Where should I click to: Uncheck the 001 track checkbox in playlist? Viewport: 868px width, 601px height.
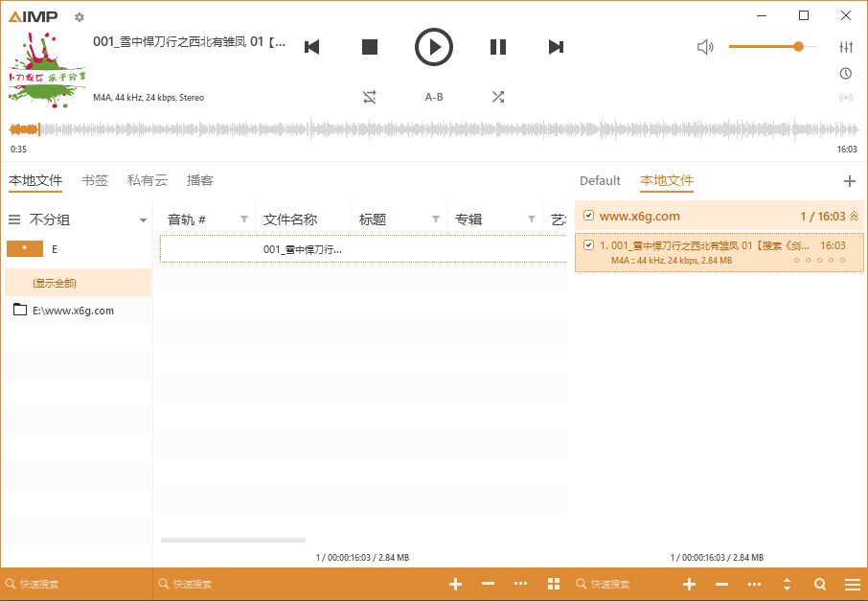click(x=588, y=245)
